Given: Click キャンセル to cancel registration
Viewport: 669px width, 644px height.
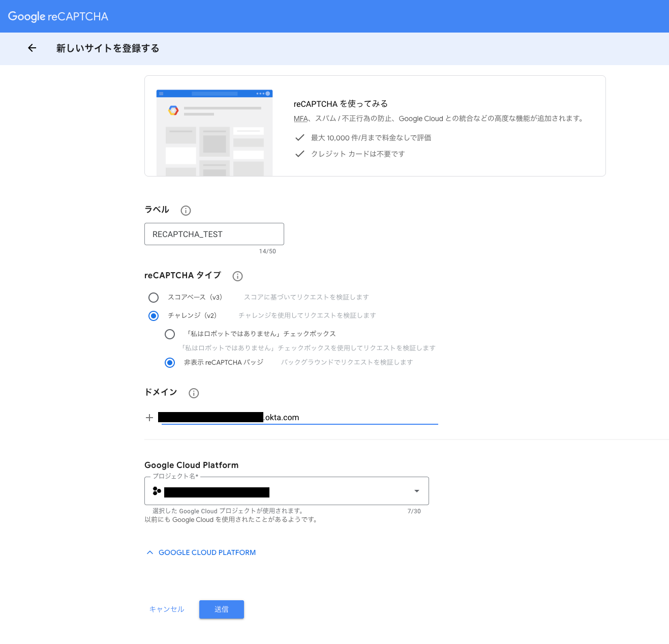Looking at the screenshot, I should 166,609.
